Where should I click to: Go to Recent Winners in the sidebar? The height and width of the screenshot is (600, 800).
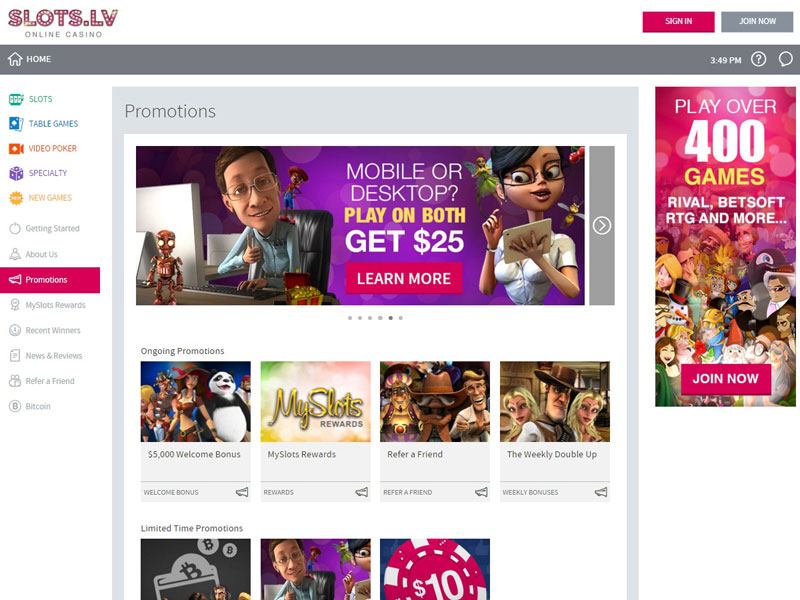coord(52,330)
